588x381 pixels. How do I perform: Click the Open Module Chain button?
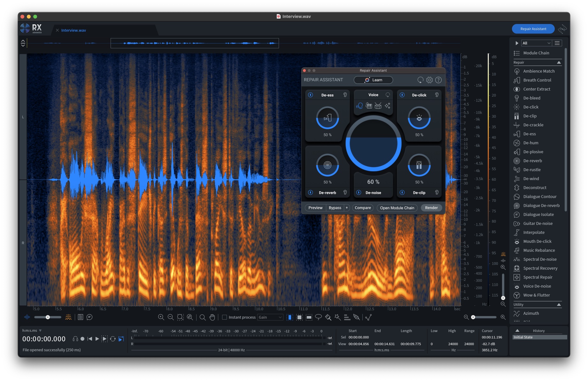(397, 208)
